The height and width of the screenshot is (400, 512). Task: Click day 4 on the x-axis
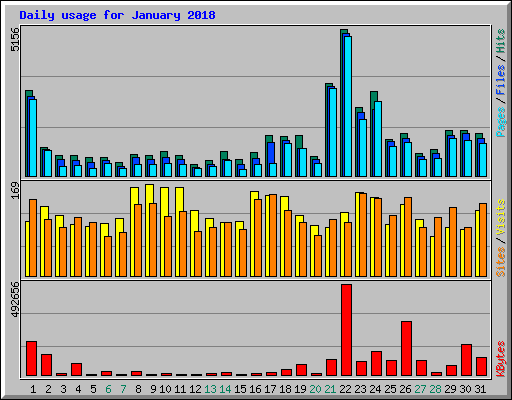pos(78,389)
